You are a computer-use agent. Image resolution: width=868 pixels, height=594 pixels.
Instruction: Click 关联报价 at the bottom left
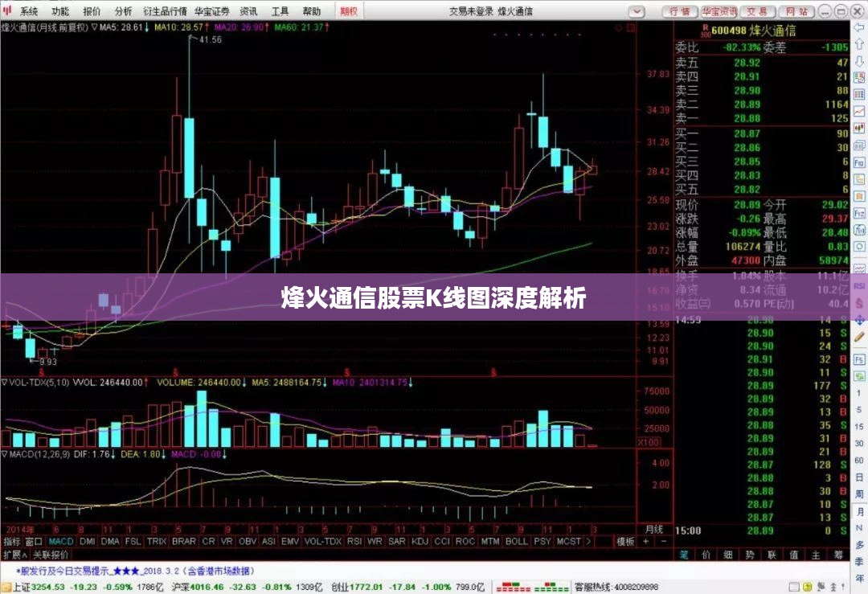tap(51, 554)
